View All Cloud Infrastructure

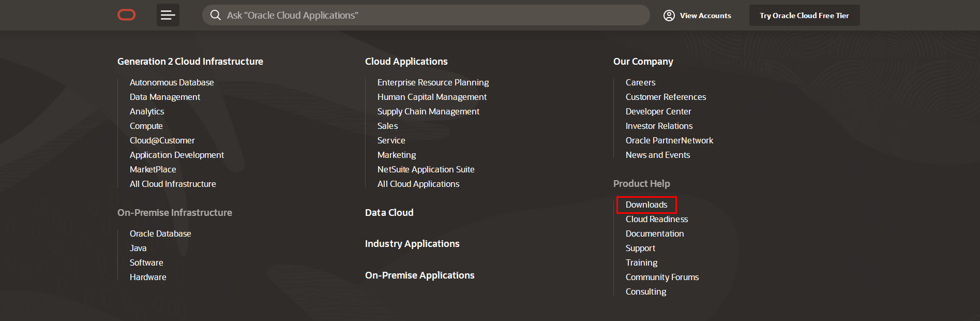(x=173, y=184)
